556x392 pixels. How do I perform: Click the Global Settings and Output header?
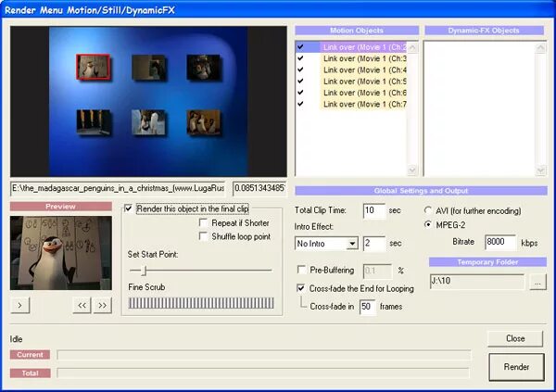(421, 191)
